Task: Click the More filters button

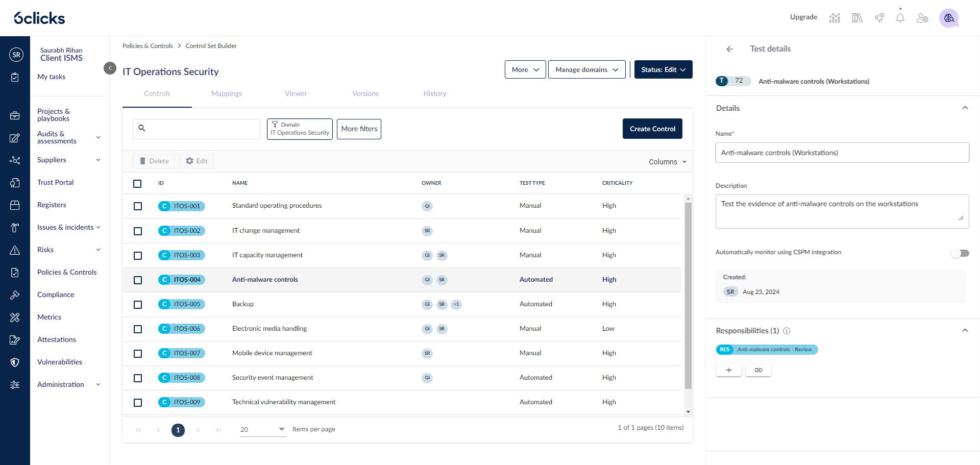Action: coord(359,129)
